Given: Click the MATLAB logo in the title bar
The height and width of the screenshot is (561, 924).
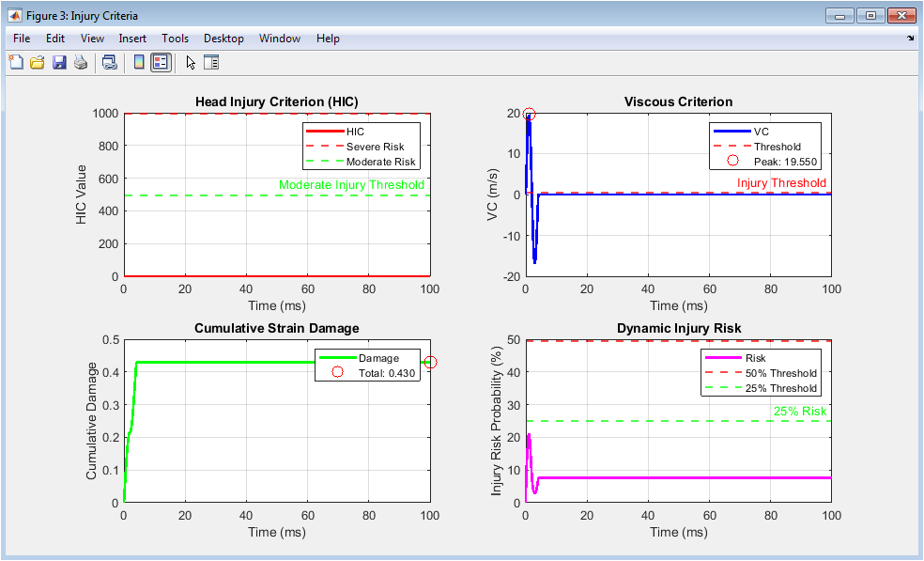Looking at the screenshot, I should point(15,16).
